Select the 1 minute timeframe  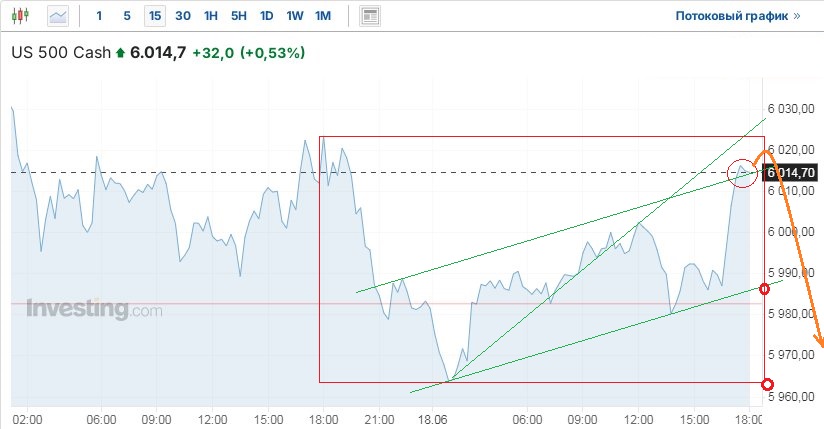click(98, 16)
